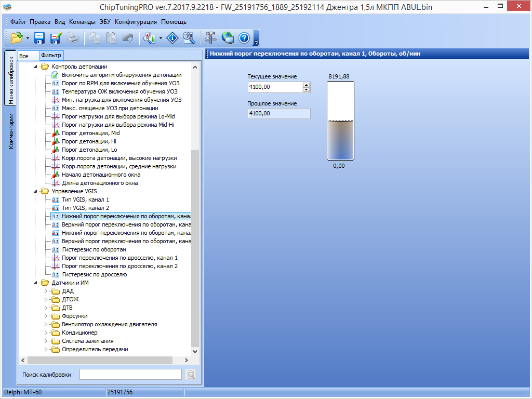Open the Вид menu
This screenshot has width=532, height=399.
click(60, 22)
